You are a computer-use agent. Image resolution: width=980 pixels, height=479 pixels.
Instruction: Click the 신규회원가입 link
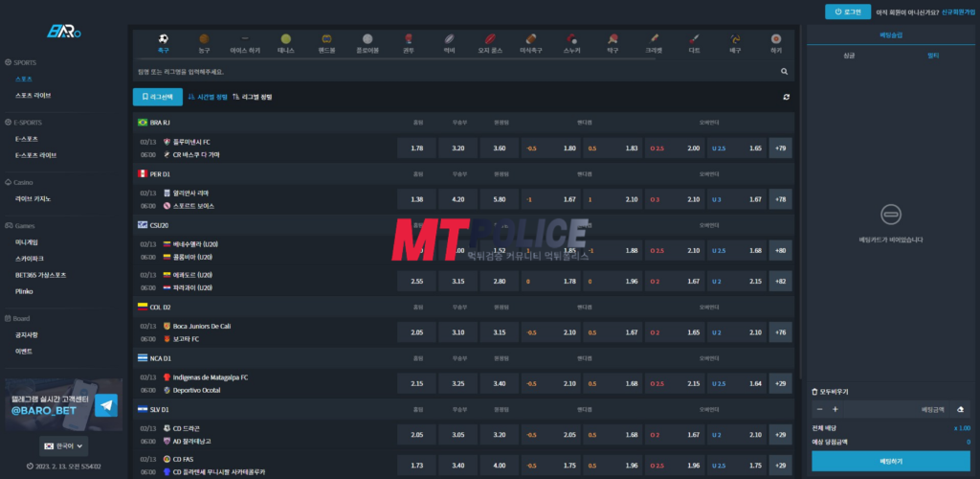pos(958,12)
